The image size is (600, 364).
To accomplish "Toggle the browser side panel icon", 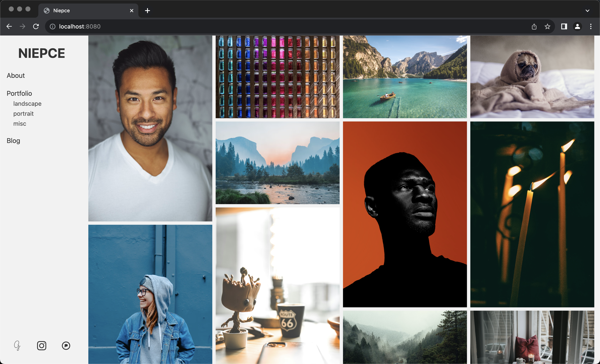I will point(564,26).
